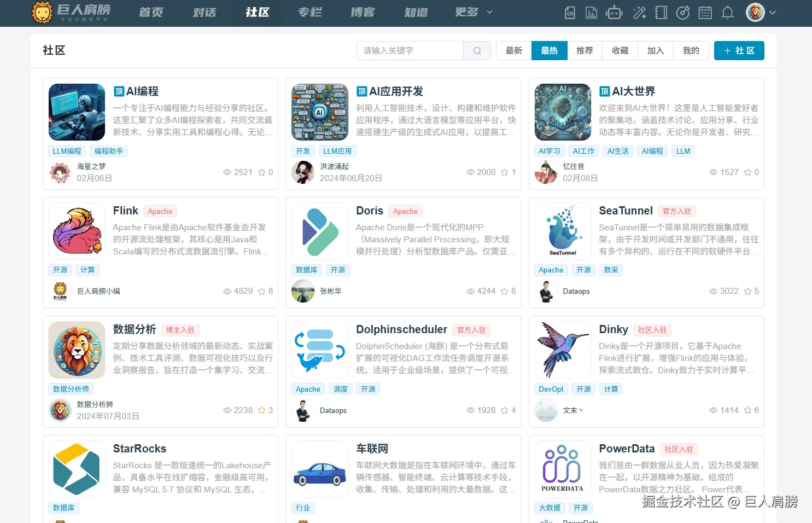Viewport: 812px width, 523px height.
Task: Click the 调度 tag on Dolphinscheduler
Action: coord(341,389)
